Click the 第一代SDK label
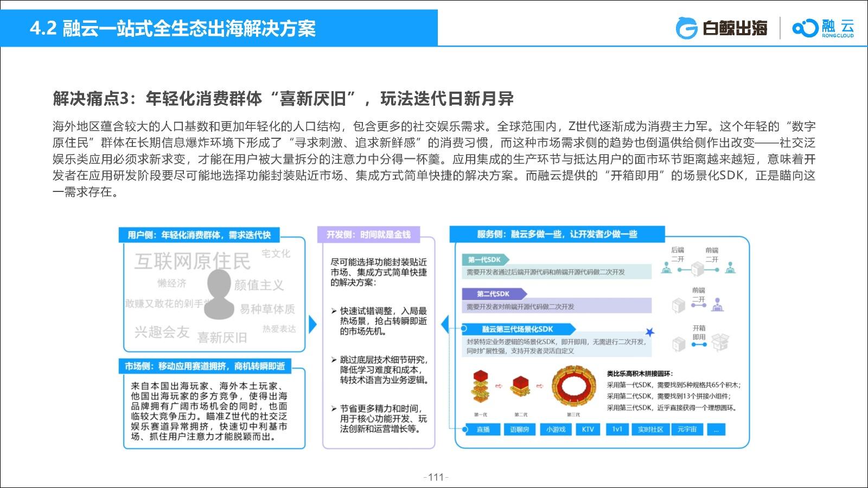The width and height of the screenshot is (868, 488). coord(485,260)
